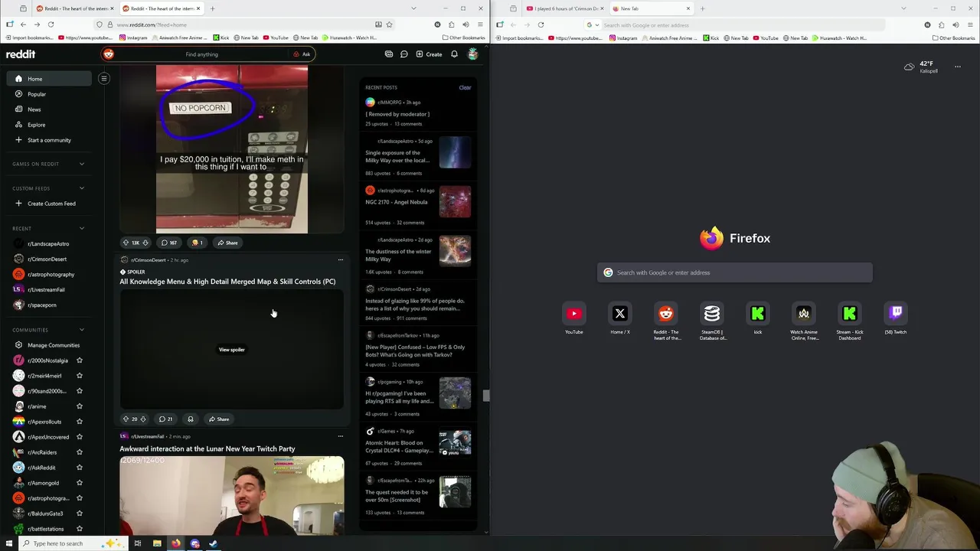This screenshot has width=980, height=551.
Task: Open Home in Reddit sidebar
Action: click(49, 79)
